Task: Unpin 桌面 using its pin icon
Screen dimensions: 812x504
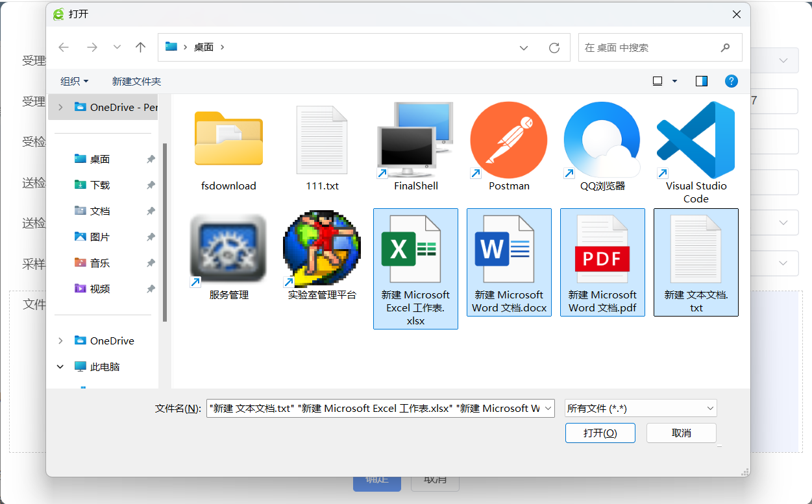Action: [151, 159]
